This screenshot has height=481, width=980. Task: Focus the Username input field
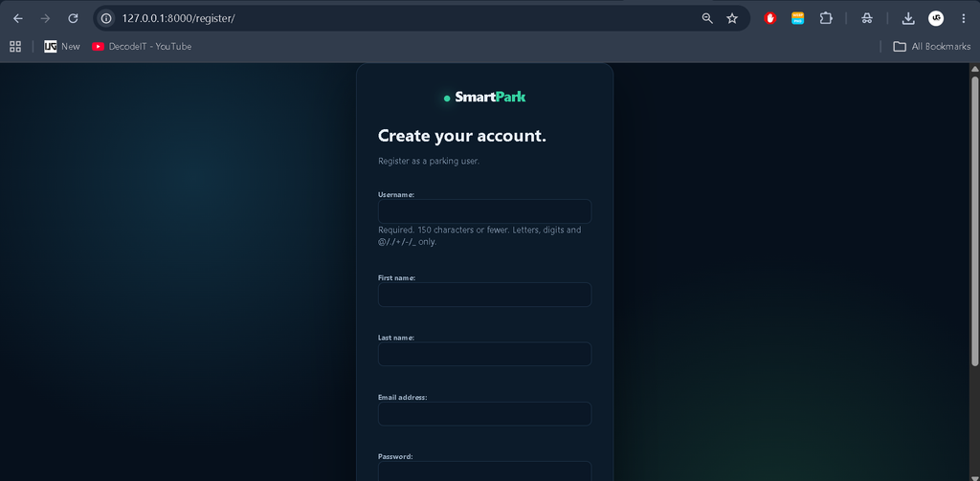coord(484,211)
